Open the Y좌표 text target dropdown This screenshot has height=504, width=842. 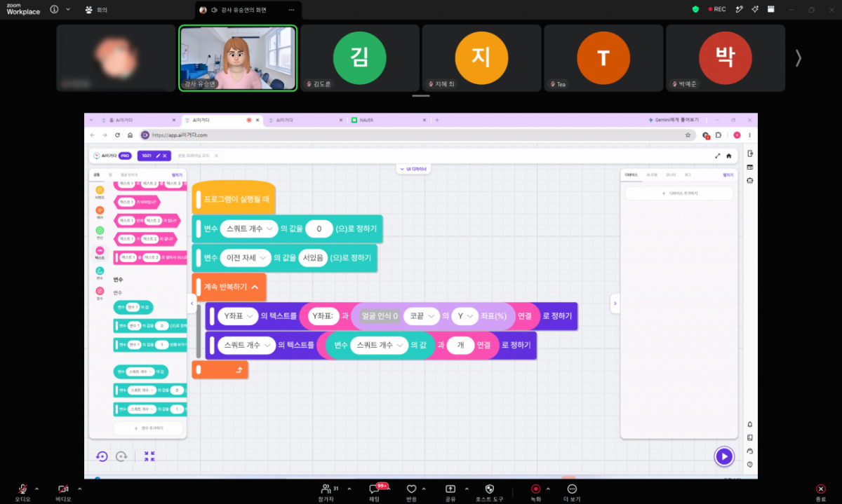[237, 316]
